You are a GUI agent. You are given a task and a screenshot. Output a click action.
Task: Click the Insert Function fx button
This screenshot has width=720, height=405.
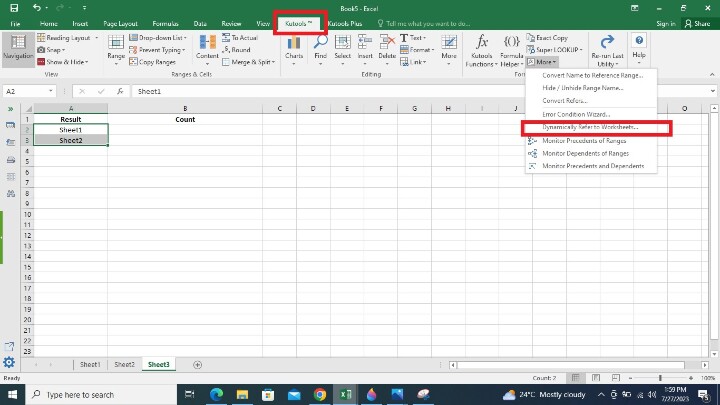coord(120,91)
